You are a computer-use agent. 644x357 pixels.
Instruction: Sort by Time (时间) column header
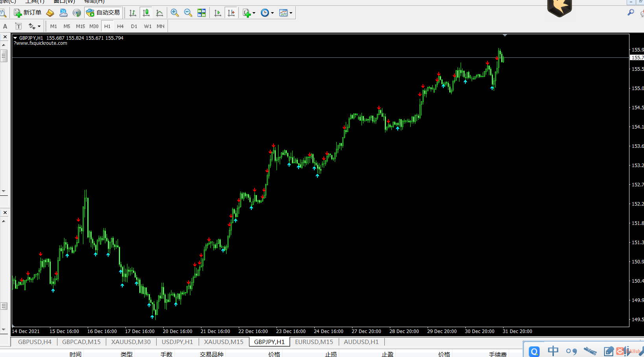click(76, 354)
